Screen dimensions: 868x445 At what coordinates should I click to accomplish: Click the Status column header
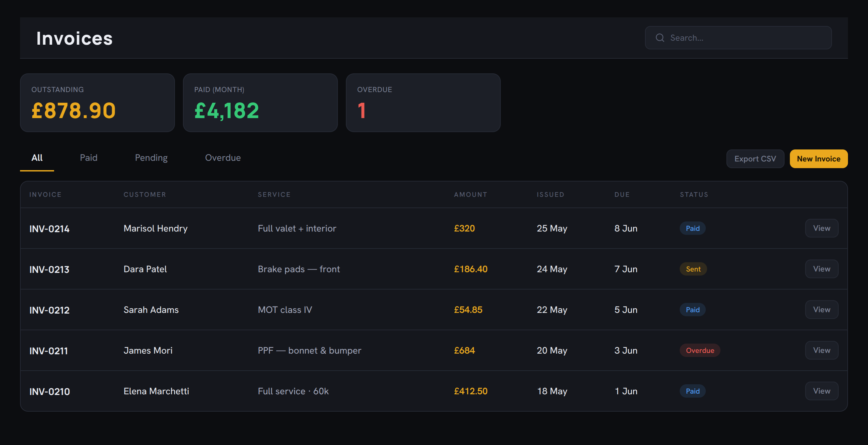(x=694, y=194)
